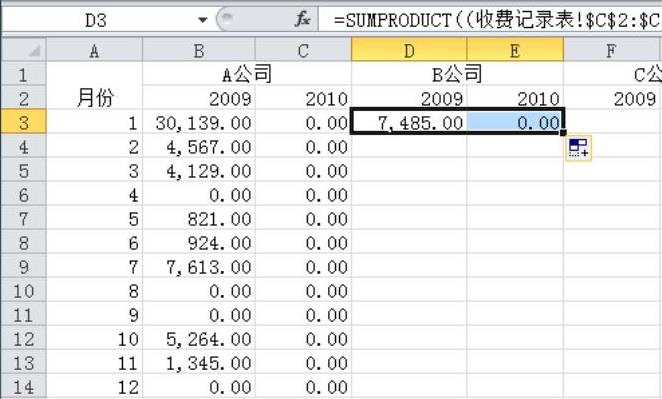
Task: Click cell C3 showing 0.00
Action: tap(303, 122)
